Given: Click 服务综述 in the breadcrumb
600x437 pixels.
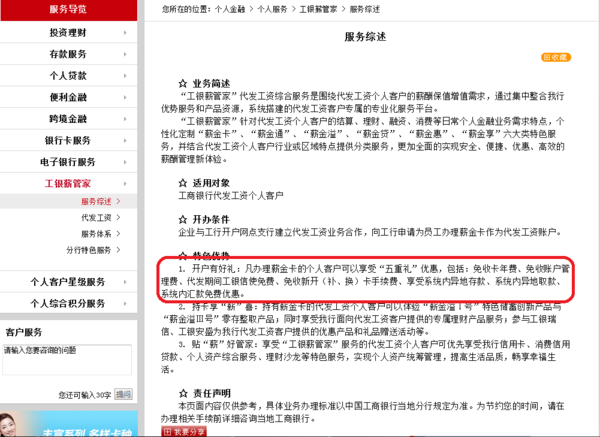Looking at the screenshot, I should [x=365, y=9].
